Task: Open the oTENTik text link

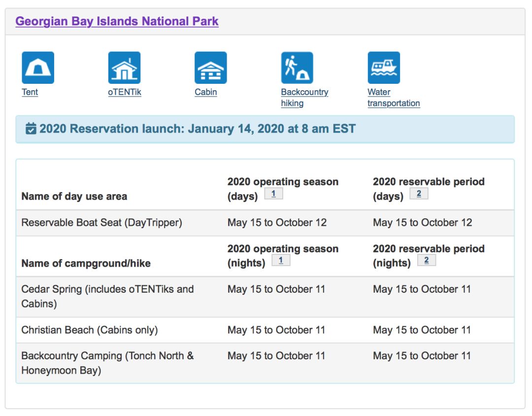Action: pos(125,92)
